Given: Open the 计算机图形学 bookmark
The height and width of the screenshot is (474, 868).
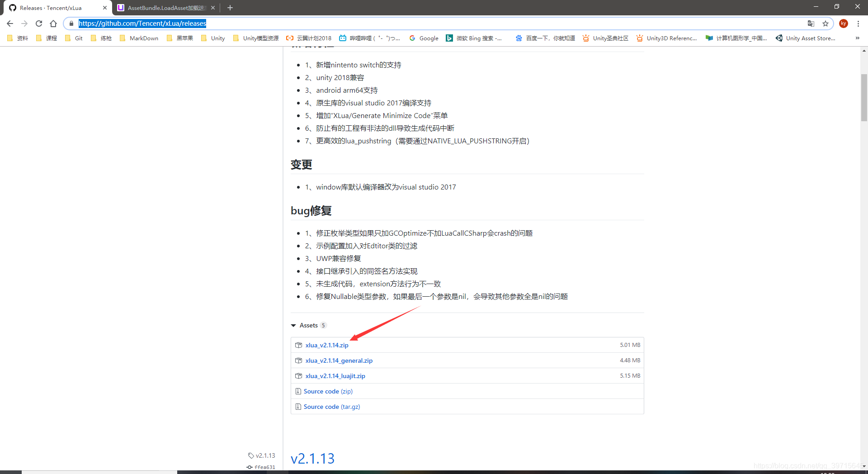Looking at the screenshot, I should pos(736,38).
